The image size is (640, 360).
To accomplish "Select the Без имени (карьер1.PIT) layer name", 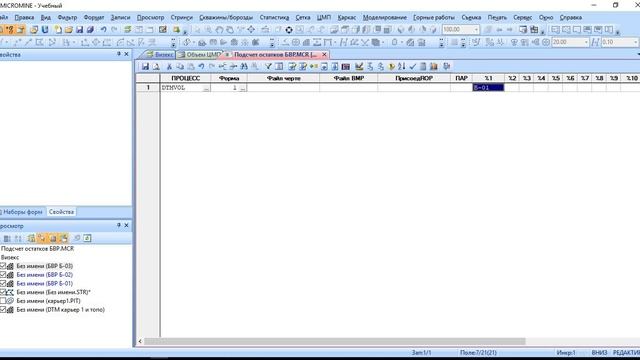I will [x=48, y=301].
